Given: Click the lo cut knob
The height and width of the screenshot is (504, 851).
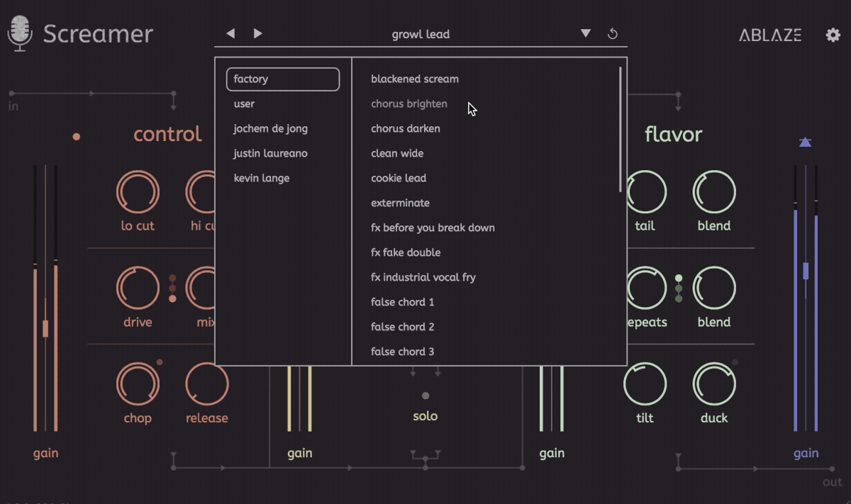Looking at the screenshot, I should [x=138, y=192].
